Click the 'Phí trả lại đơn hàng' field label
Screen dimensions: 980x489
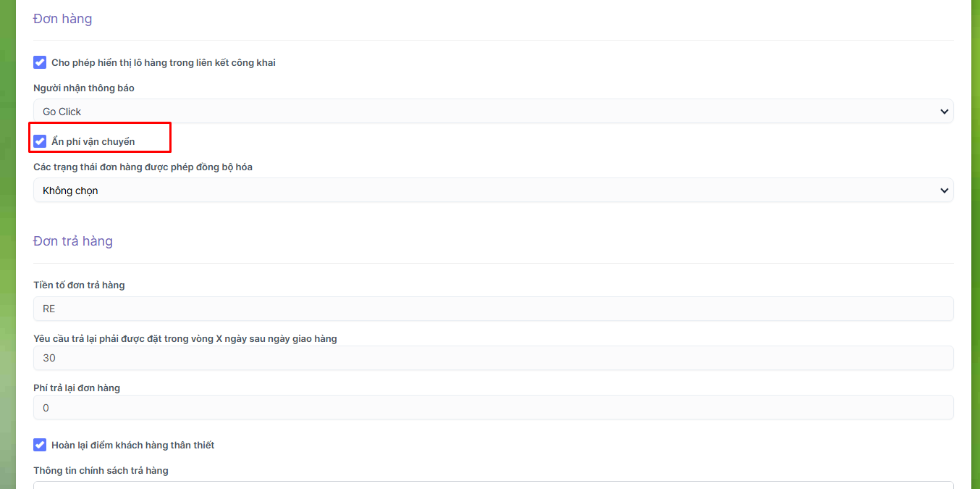click(77, 388)
